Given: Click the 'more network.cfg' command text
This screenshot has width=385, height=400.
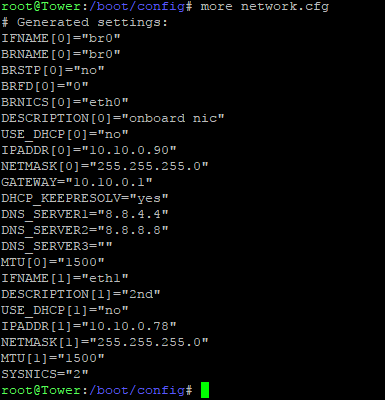Looking at the screenshot, I should click(265, 6).
